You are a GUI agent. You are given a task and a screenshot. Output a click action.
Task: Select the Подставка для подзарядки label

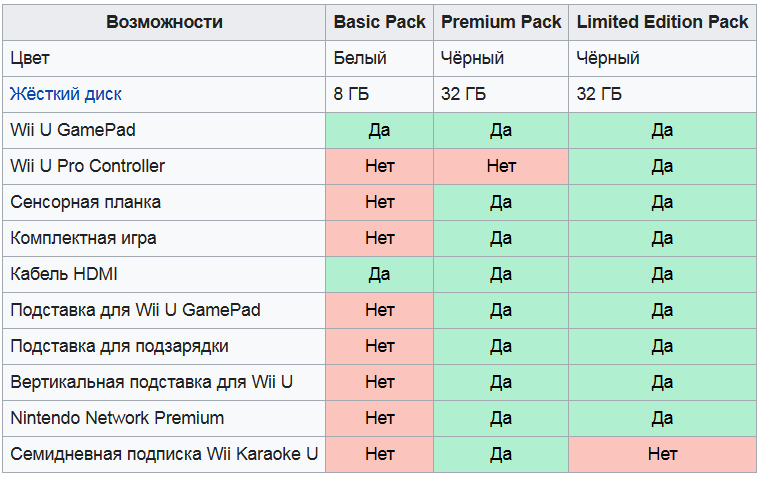coord(119,346)
